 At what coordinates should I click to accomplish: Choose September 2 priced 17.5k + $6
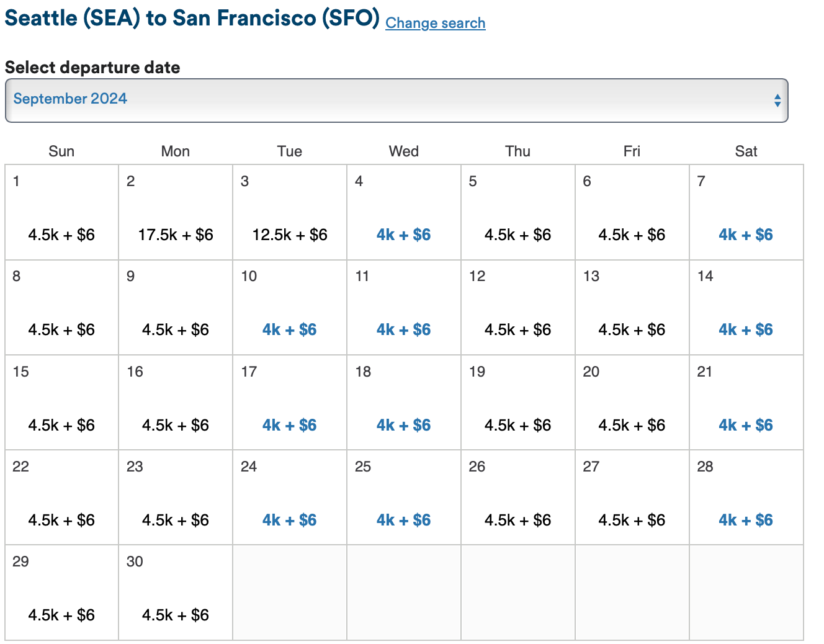click(176, 235)
